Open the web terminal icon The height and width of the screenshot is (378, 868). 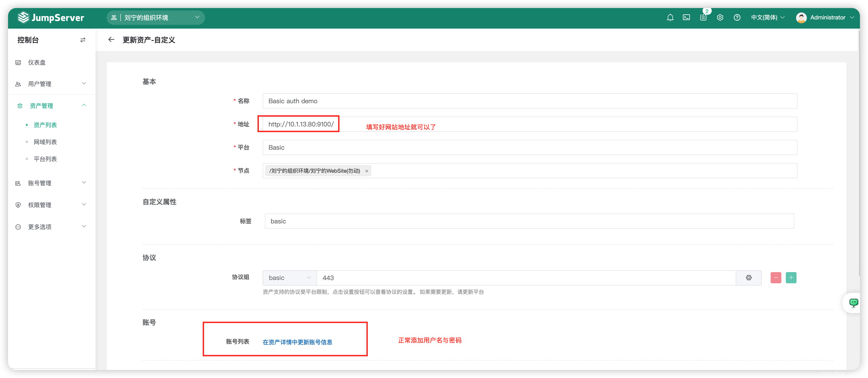[686, 17]
